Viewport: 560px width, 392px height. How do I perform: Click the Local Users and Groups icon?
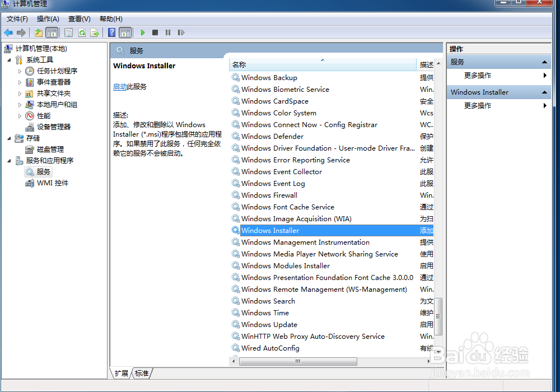click(x=30, y=105)
